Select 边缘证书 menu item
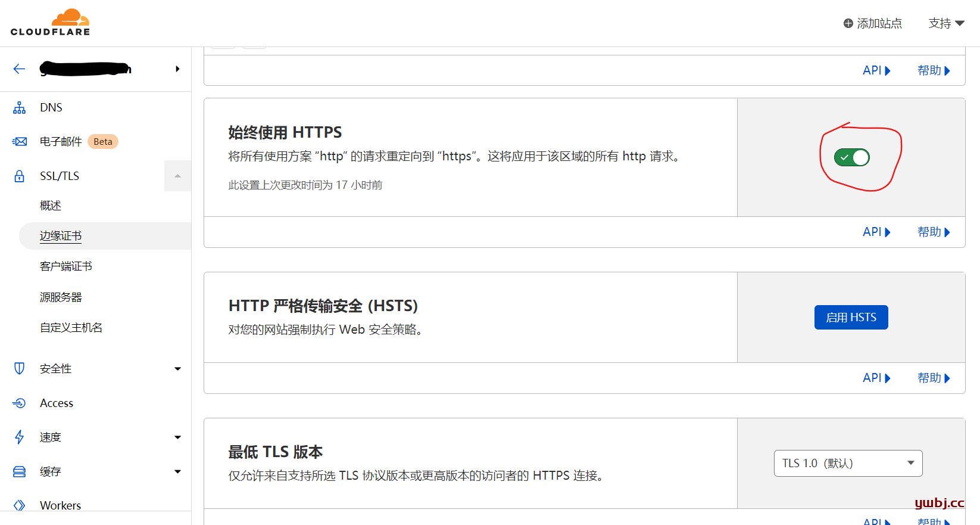 click(x=61, y=236)
